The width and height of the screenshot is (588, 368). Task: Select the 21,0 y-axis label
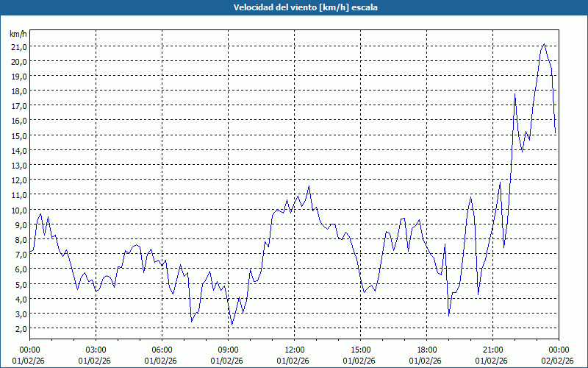18,46
